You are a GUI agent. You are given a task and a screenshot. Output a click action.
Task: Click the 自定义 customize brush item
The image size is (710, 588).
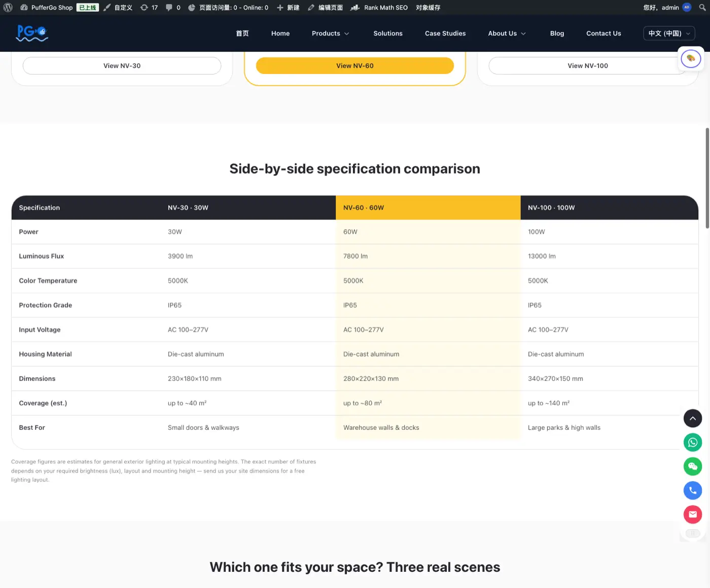tap(118, 8)
